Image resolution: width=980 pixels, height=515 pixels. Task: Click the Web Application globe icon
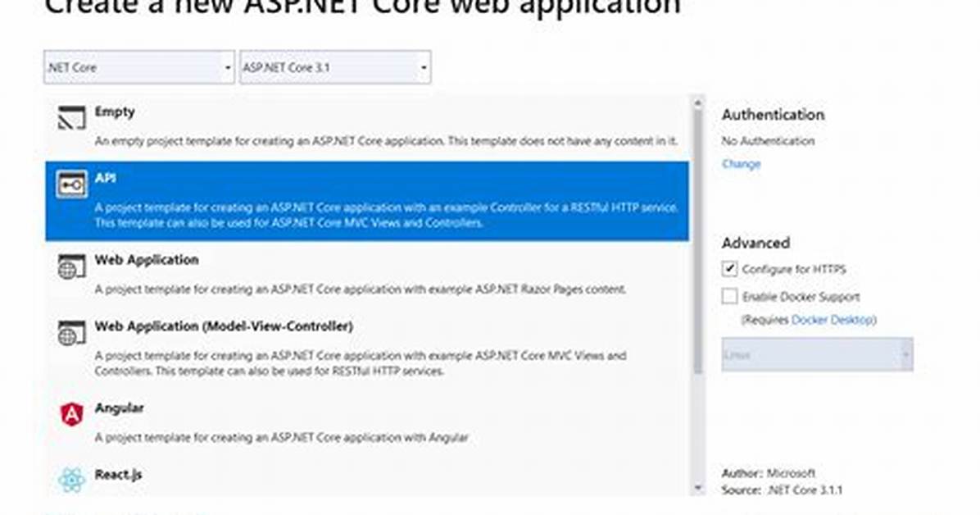71,267
